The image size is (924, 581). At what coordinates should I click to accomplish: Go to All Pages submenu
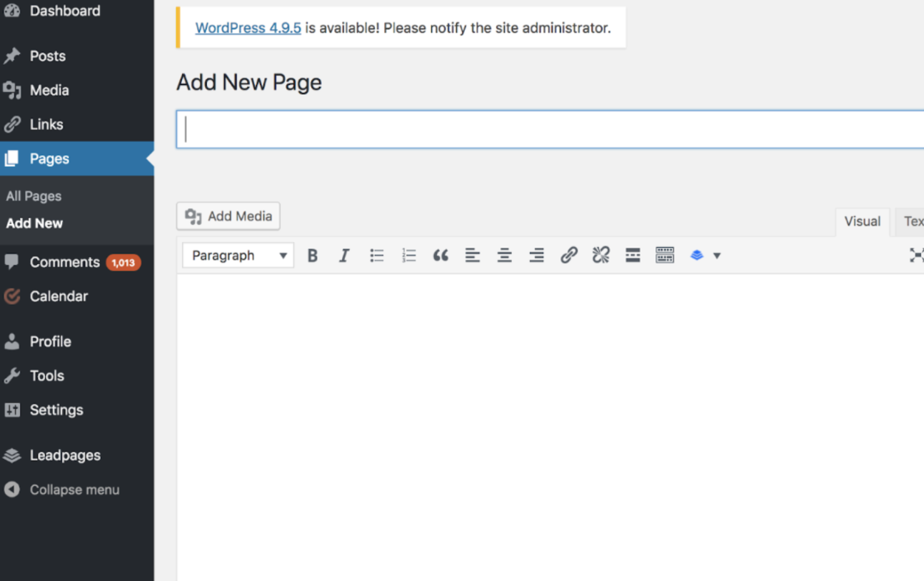tap(34, 196)
